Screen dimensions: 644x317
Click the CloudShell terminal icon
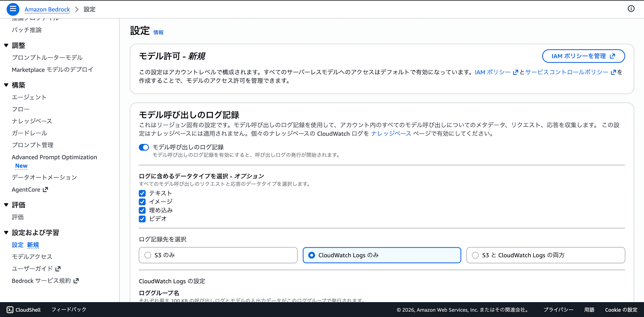pyautogui.click(x=10, y=310)
